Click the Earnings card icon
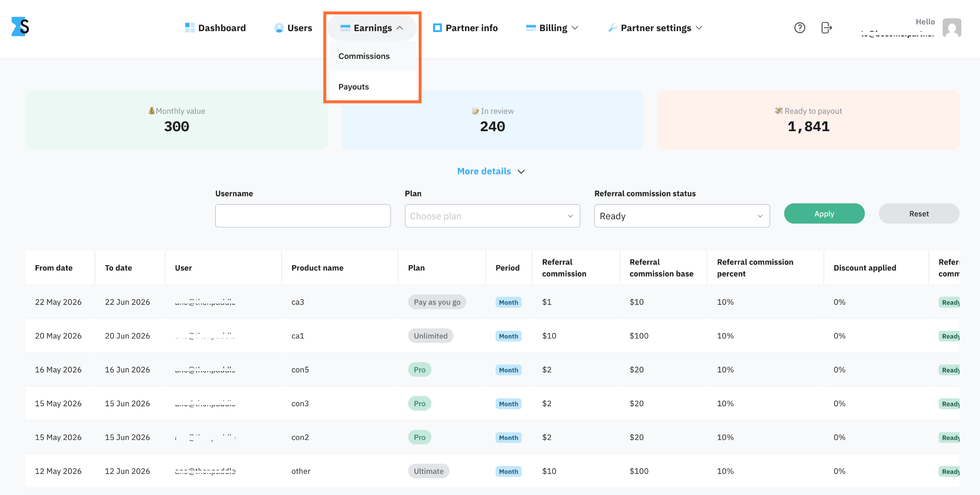980x495 pixels. [345, 28]
